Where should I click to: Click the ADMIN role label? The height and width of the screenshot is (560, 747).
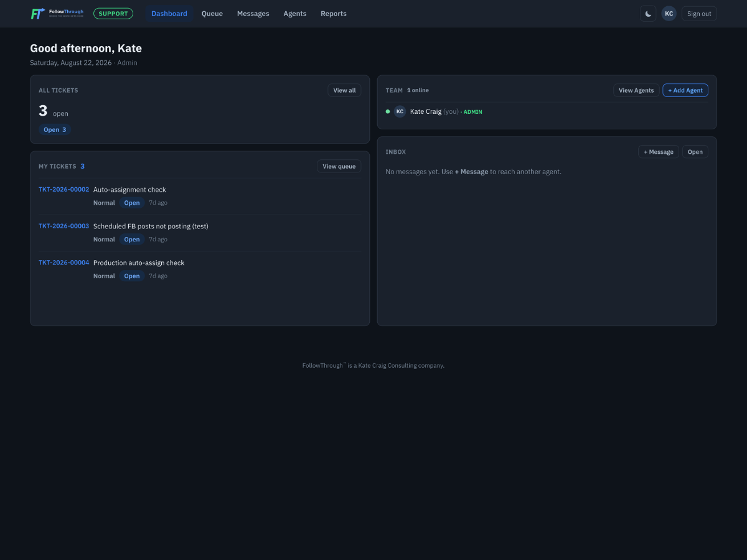pyautogui.click(x=472, y=112)
